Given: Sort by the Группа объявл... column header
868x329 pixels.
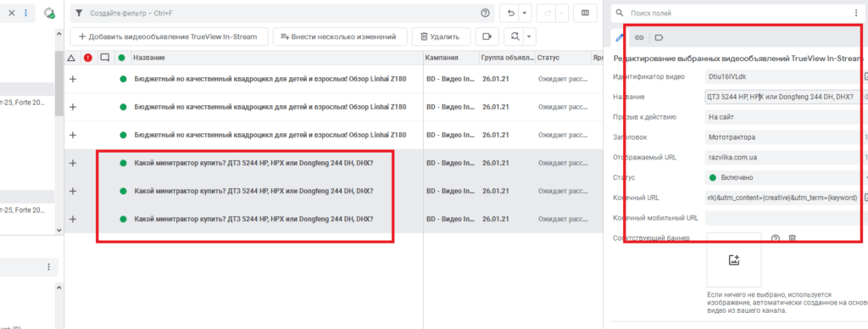Looking at the screenshot, I should click(x=508, y=58).
